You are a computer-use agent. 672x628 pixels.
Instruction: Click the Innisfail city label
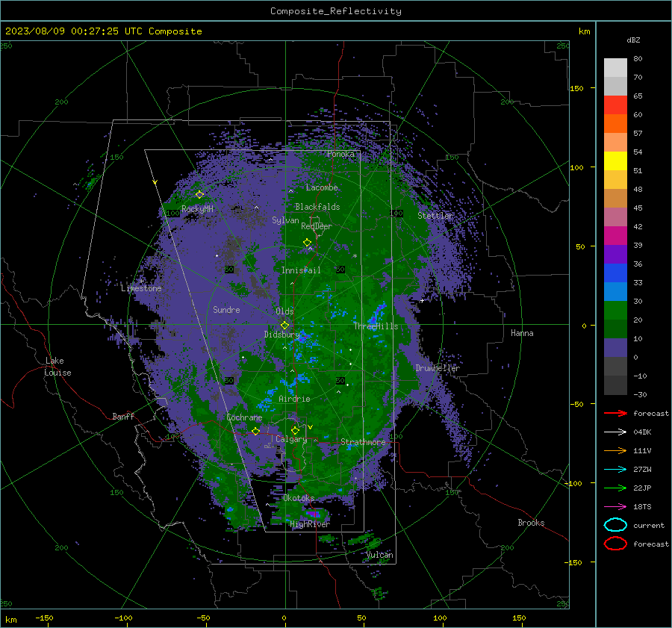click(x=301, y=270)
